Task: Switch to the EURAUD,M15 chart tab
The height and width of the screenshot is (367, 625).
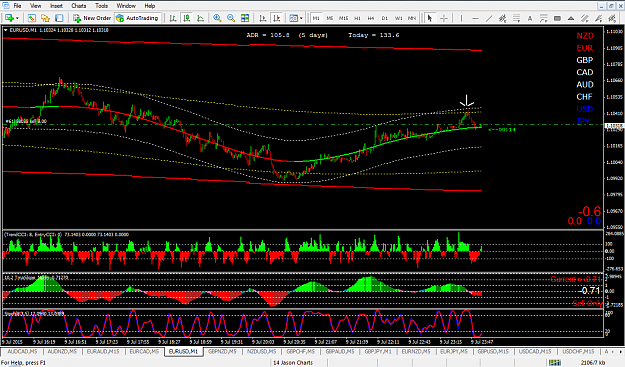Action: point(103,351)
